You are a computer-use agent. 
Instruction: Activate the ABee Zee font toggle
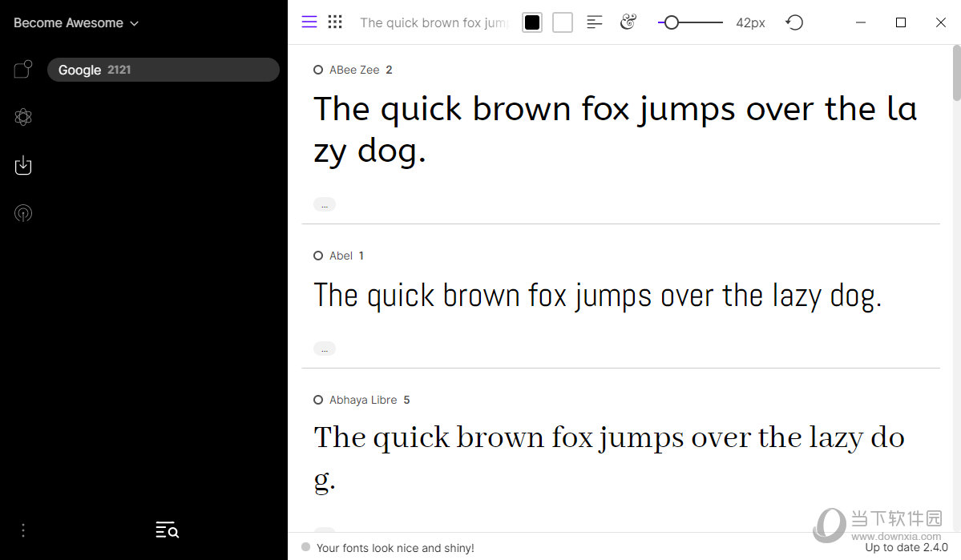point(318,70)
